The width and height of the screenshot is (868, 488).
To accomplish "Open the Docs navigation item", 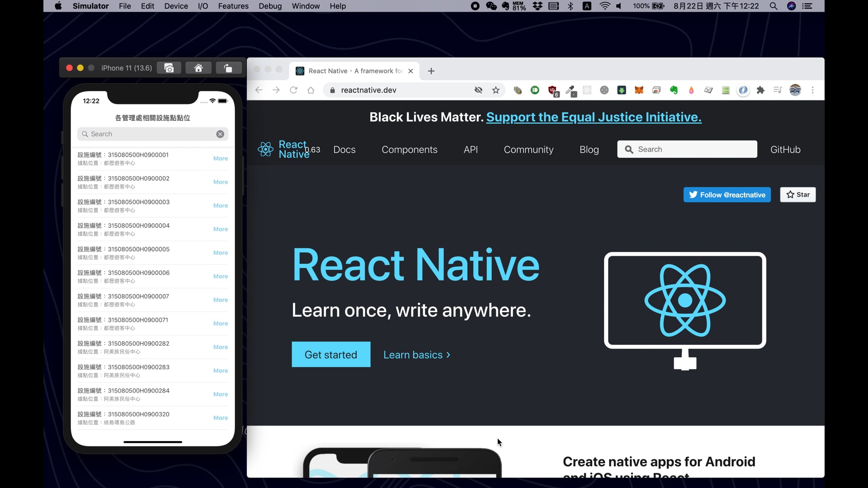I will coord(344,150).
